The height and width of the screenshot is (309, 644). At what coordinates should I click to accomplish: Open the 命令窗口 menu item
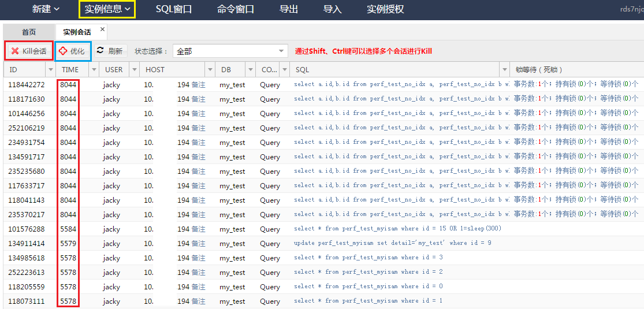point(236,9)
